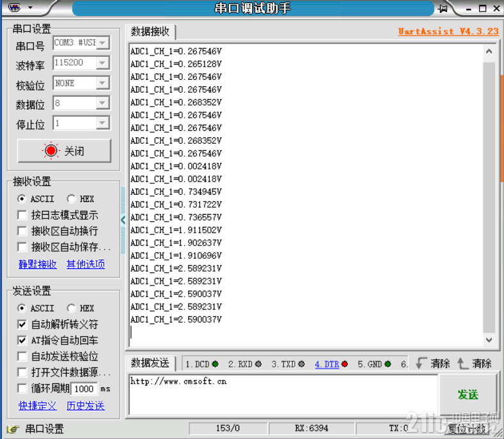Select ASCII mode in 接收设置

click(x=22, y=199)
